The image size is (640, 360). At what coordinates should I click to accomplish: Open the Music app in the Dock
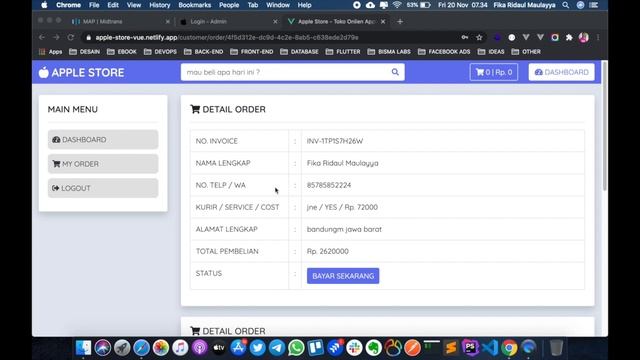click(180, 348)
